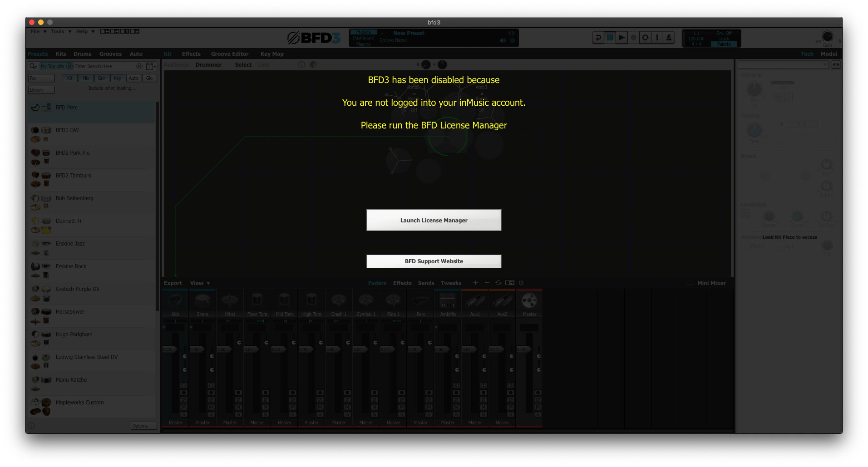Switch to the Drums browser tab
Screen dimensions: 868x467
point(82,54)
